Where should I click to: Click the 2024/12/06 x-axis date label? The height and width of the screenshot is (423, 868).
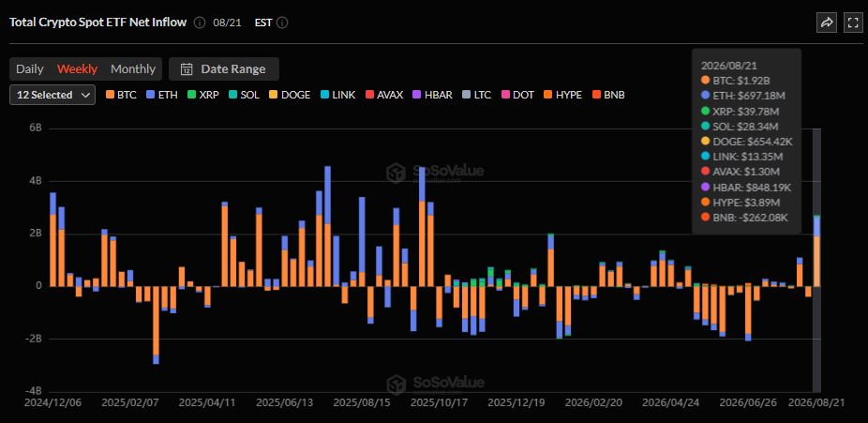[52, 402]
